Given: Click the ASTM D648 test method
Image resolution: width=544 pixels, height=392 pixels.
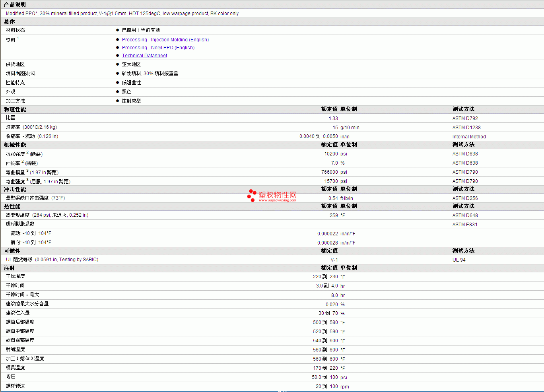Looking at the screenshot, I should coord(465,215).
